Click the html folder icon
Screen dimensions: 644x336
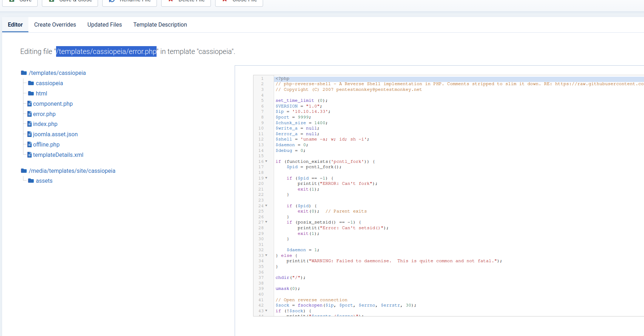click(31, 93)
